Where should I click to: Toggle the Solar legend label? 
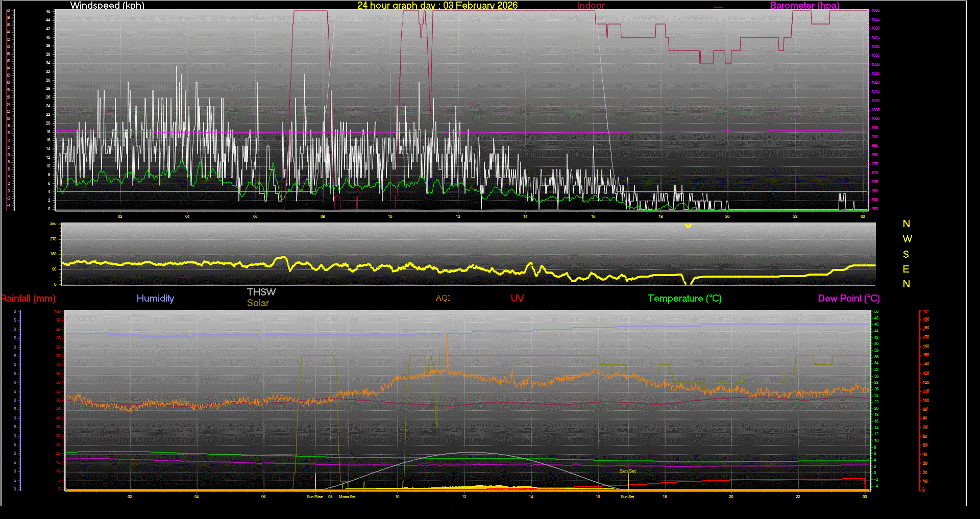[258, 303]
